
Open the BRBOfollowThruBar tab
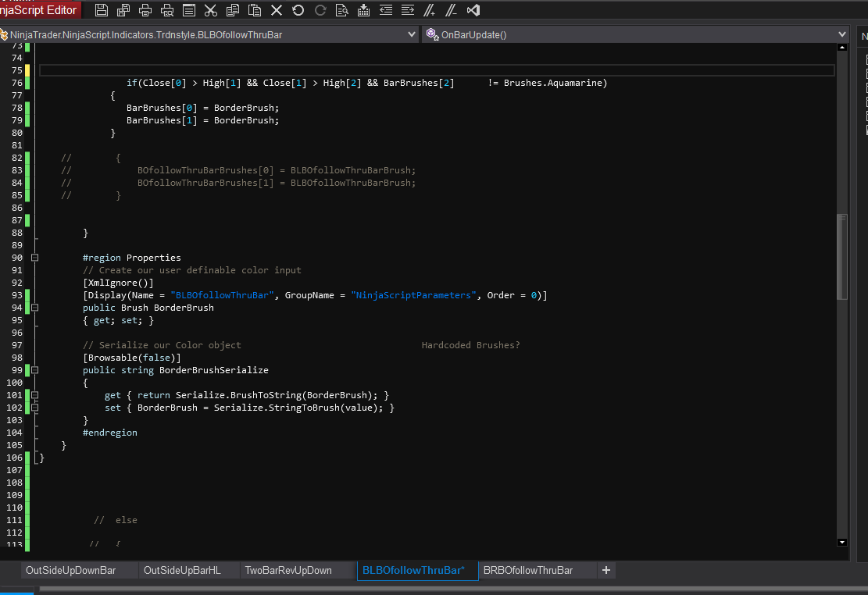528,571
